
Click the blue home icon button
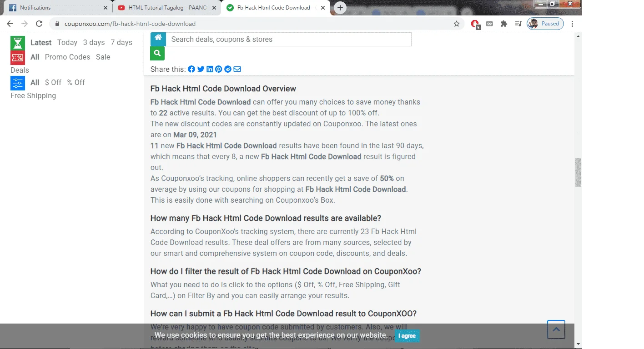[x=158, y=39]
